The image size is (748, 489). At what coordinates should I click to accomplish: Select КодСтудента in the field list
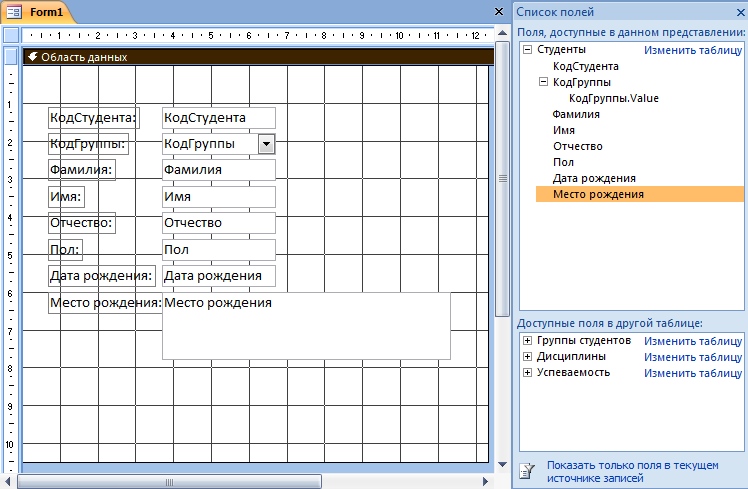pyautogui.click(x=586, y=66)
